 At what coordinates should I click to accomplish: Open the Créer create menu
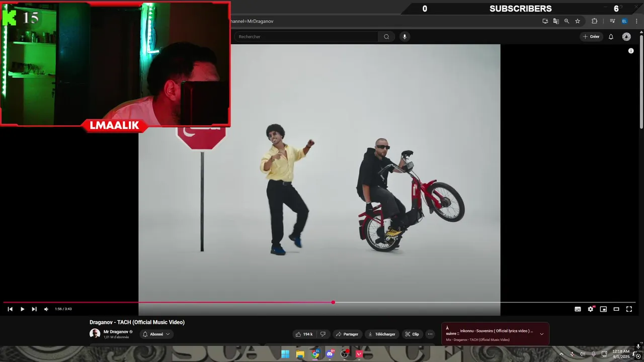pyautogui.click(x=591, y=37)
